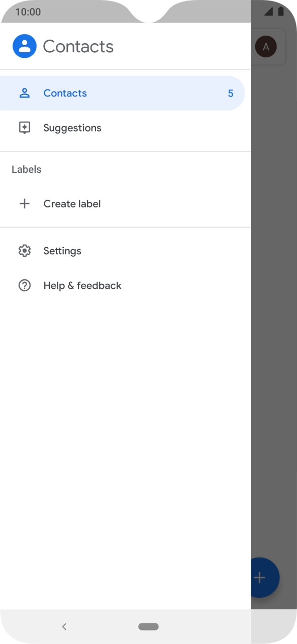Tap the blue add contact floating button

click(x=265, y=578)
